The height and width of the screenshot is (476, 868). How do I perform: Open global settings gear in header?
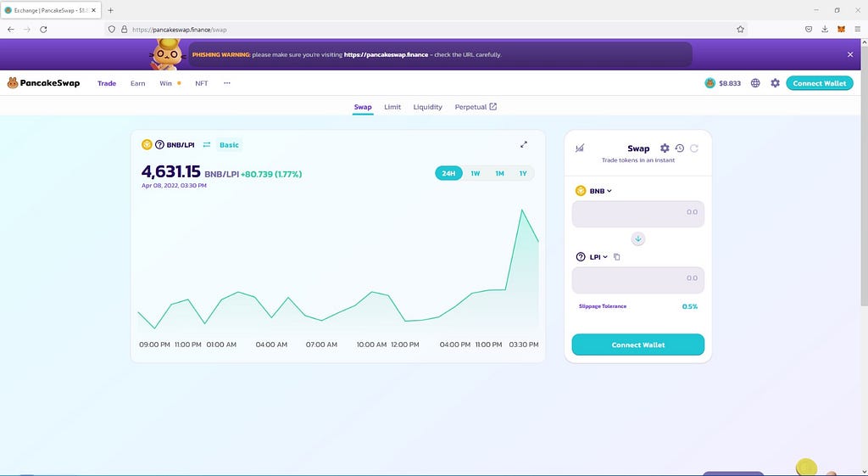(775, 83)
